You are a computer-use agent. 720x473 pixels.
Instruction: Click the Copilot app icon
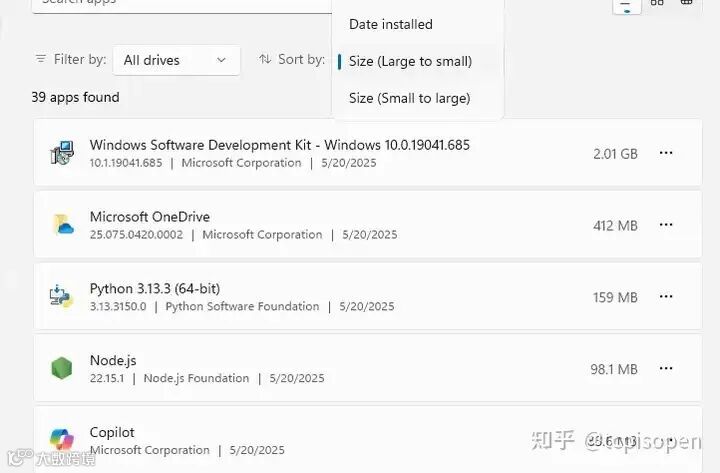[62, 439]
